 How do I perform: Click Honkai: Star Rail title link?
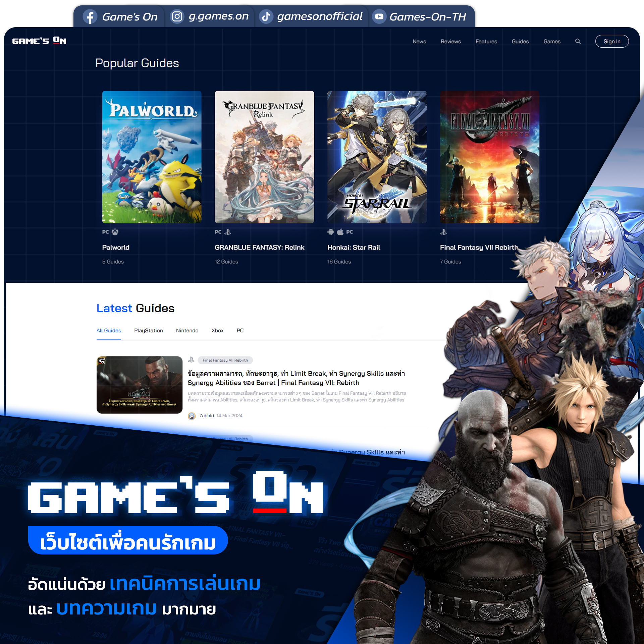(354, 247)
